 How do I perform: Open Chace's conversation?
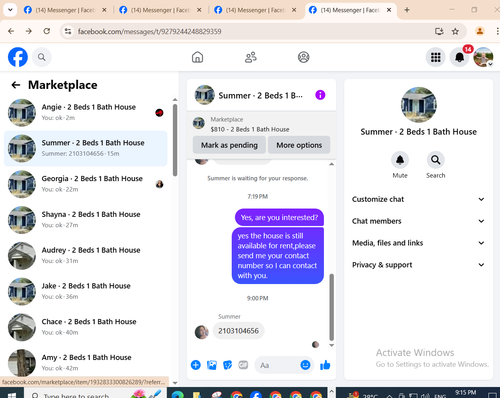[x=85, y=327]
